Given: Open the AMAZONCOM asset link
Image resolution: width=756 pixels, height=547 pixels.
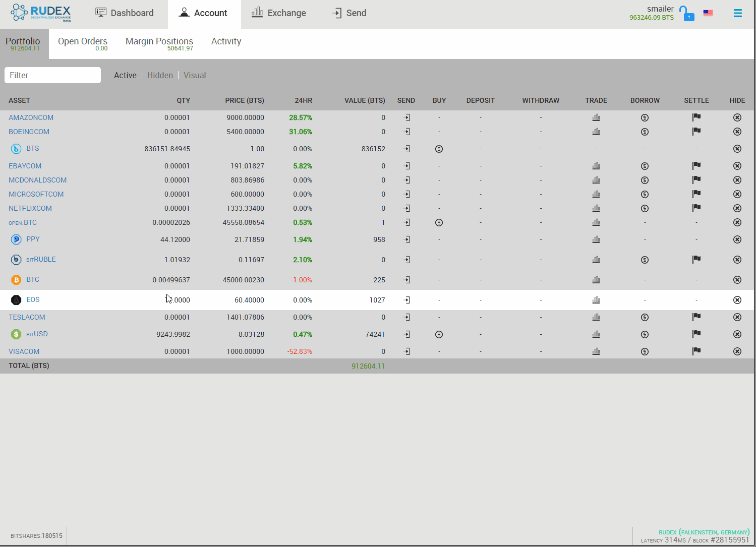Looking at the screenshot, I should pos(31,117).
